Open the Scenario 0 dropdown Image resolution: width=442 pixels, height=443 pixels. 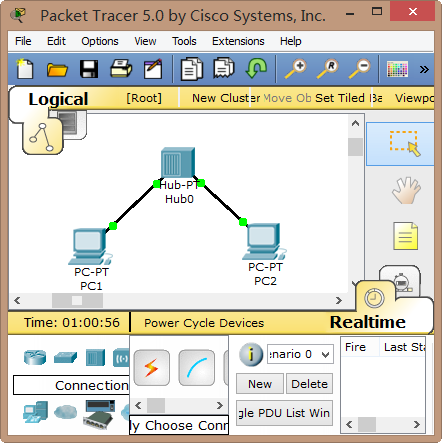tap(300, 354)
